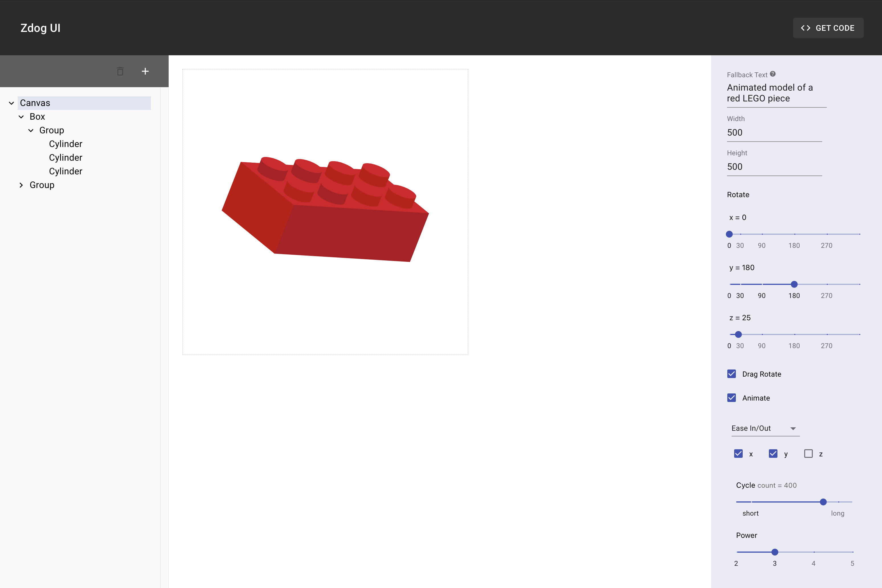Select the first Cylinder item

point(66,144)
